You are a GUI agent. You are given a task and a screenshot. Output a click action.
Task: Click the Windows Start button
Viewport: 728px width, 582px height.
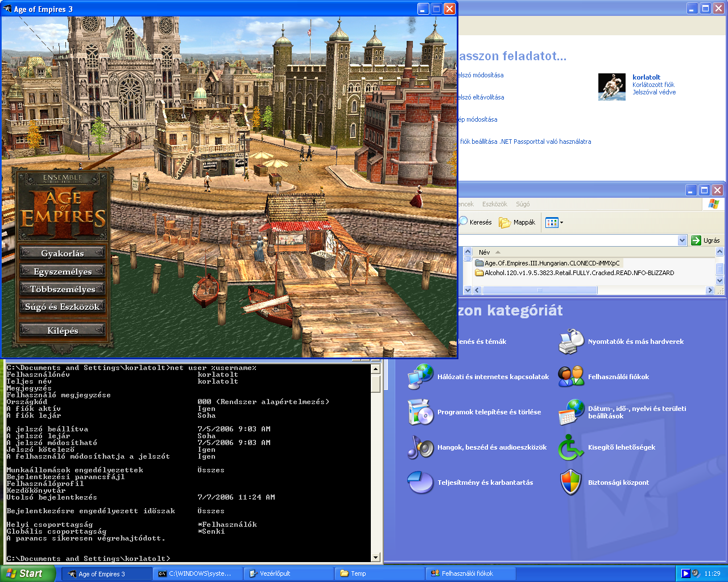tap(28, 573)
